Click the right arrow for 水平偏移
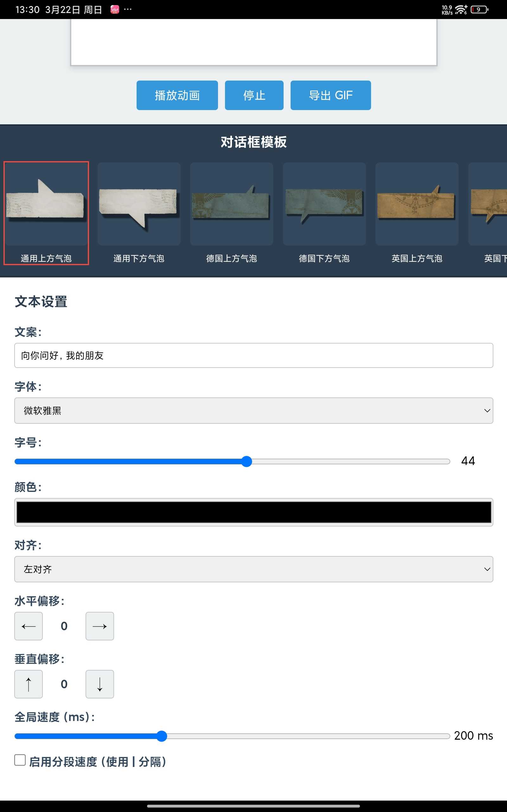This screenshot has width=507, height=812. [99, 626]
